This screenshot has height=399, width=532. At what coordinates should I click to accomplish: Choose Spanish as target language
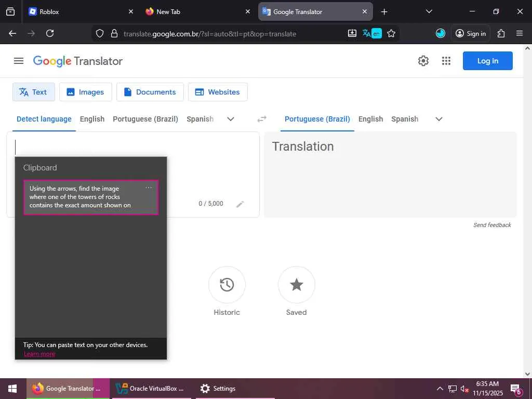(x=405, y=119)
